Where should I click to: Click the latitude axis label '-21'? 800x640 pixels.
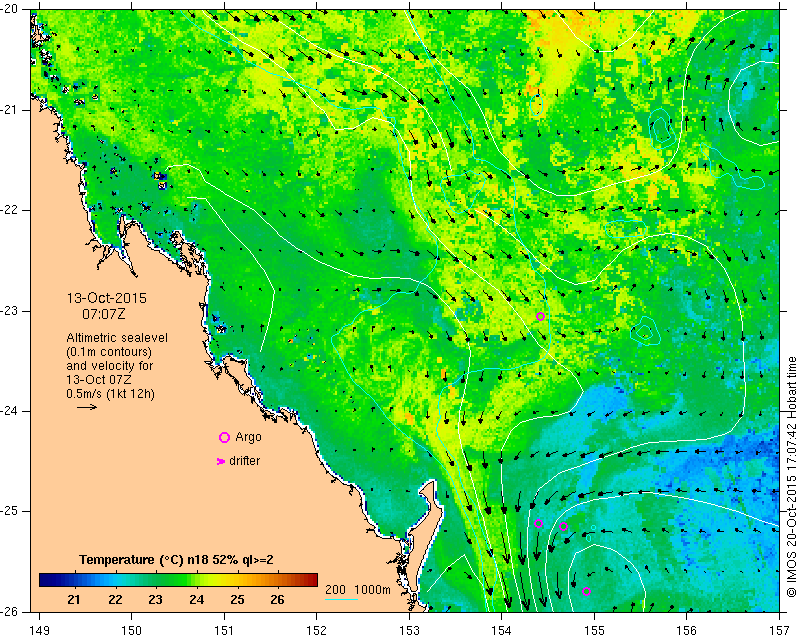(10, 110)
